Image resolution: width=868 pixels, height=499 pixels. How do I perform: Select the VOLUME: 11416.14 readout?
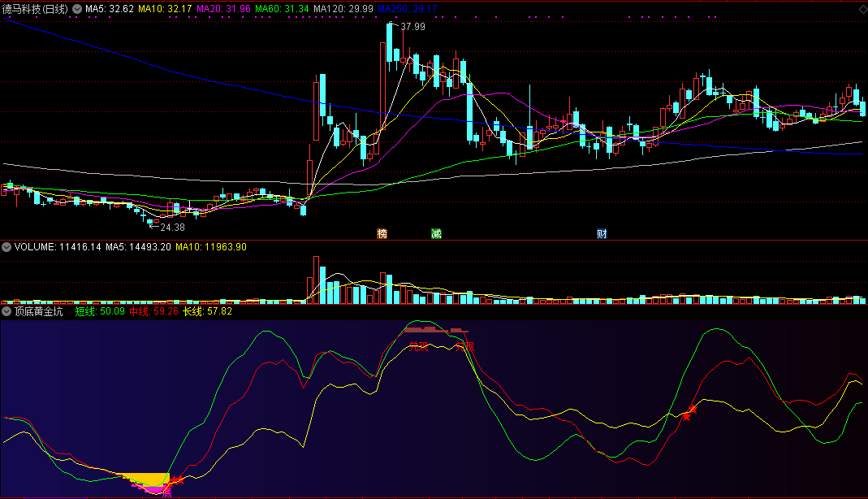(x=58, y=247)
